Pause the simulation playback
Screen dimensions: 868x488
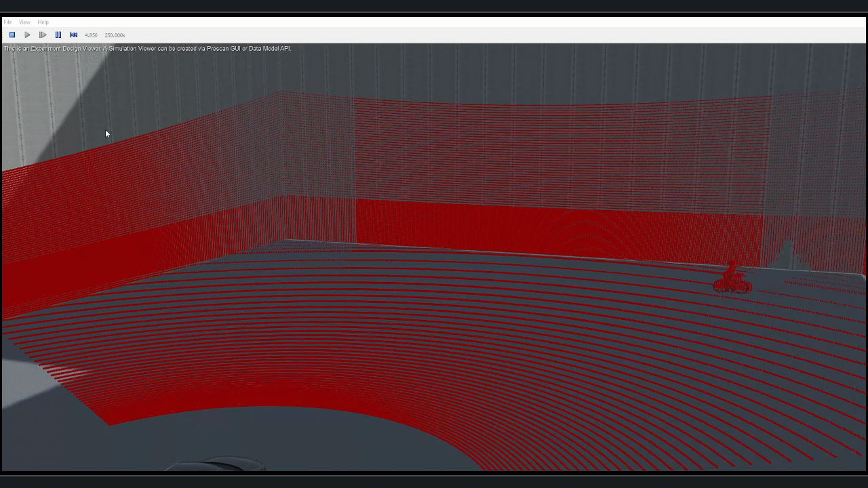coord(58,35)
